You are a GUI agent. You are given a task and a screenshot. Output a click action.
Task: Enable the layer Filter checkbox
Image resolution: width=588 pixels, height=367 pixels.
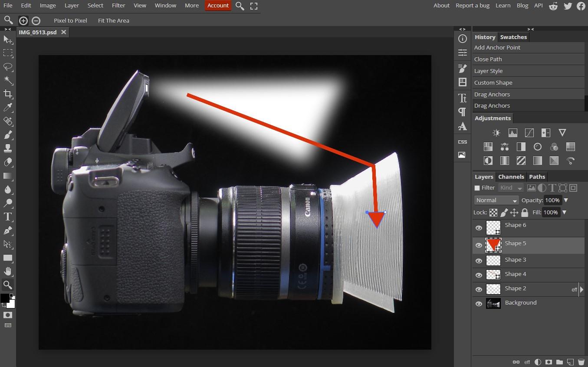tap(477, 188)
